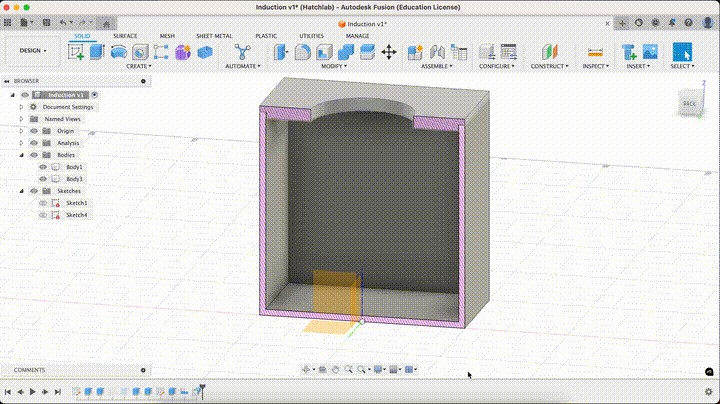Switch to the MANAGE tab

click(x=357, y=36)
